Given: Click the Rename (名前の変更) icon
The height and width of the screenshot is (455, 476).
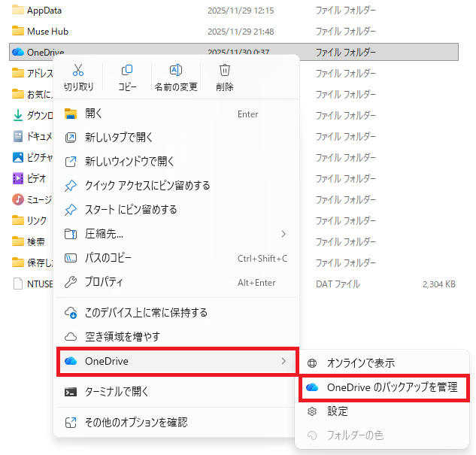Looking at the screenshot, I should pos(176,71).
